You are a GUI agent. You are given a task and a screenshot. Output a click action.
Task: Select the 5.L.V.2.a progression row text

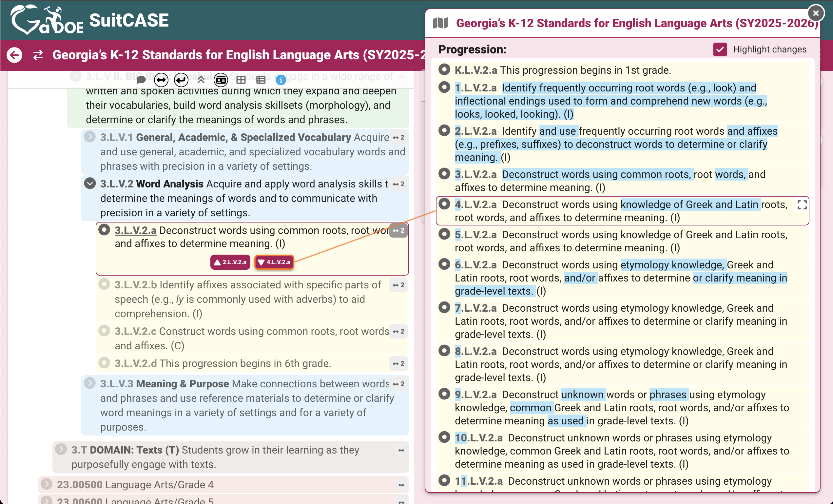pos(622,241)
